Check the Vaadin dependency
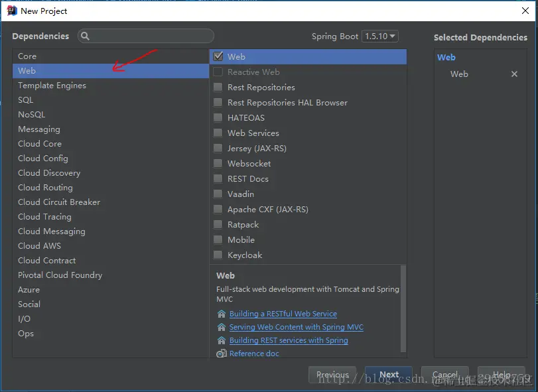This screenshot has width=538, height=392. coord(218,194)
